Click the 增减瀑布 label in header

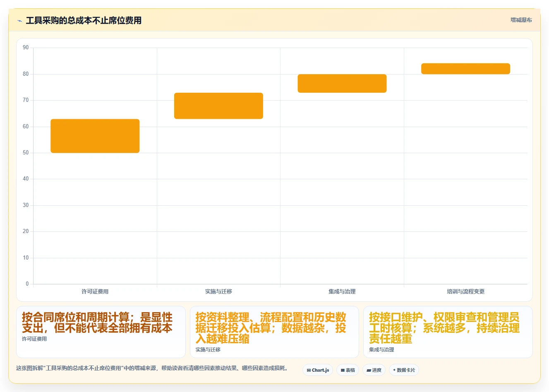pos(521,20)
